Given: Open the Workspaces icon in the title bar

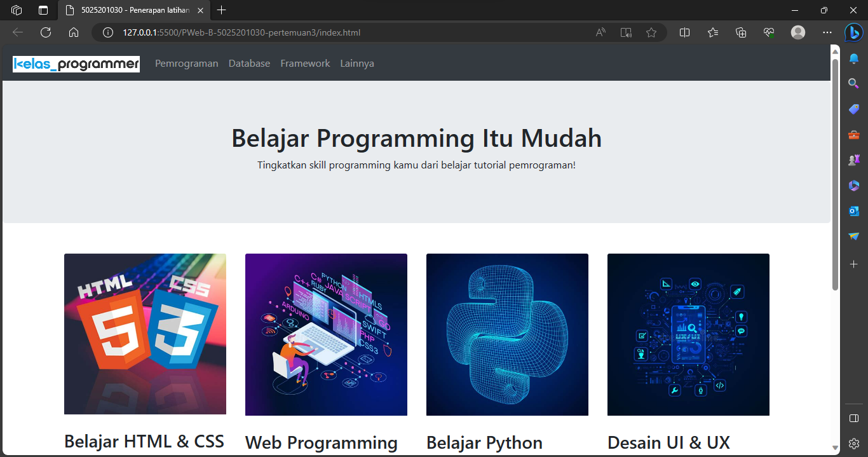Looking at the screenshot, I should coord(17,10).
